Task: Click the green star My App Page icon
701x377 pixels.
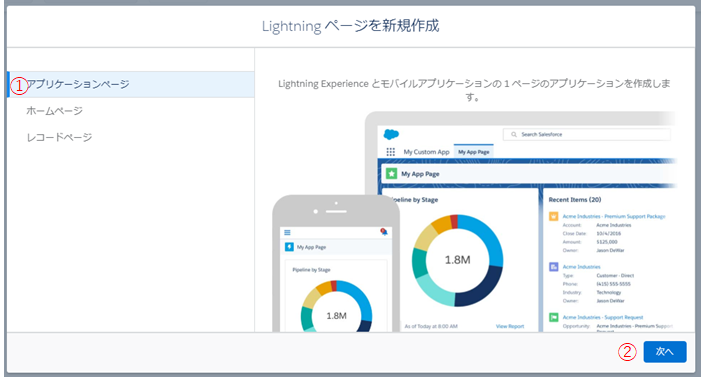Action: point(392,174)
